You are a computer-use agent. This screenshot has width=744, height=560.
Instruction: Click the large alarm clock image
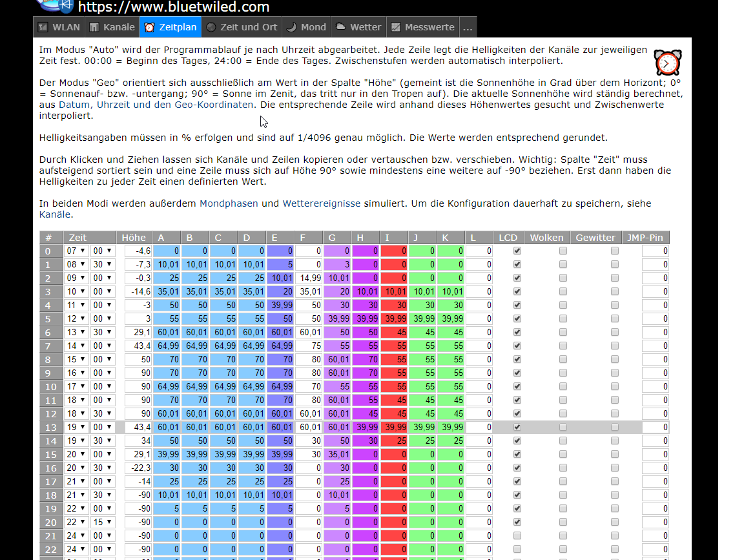[667, 62]
